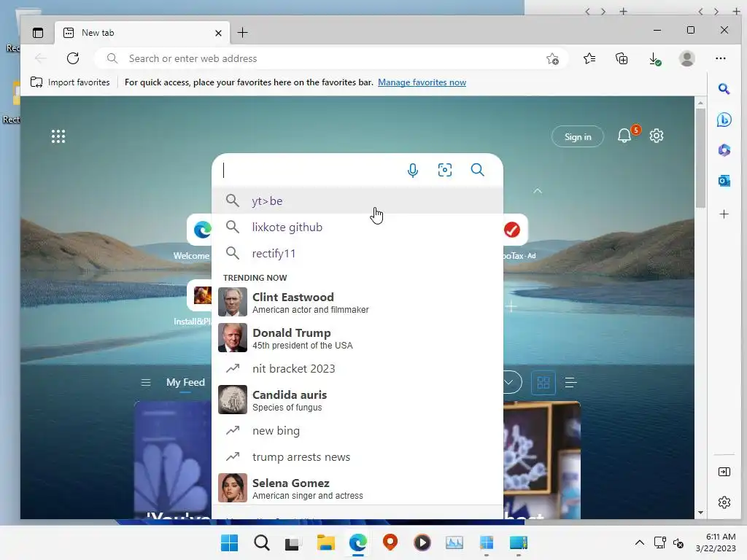747x560 pixels.
Task: Open the Favorites list icon
Action: pyautogui.click(x=589, y=58)
